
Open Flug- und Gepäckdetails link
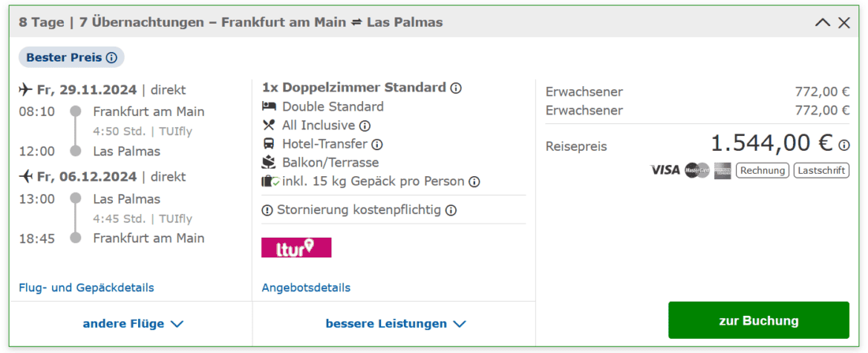coord(87,287)
